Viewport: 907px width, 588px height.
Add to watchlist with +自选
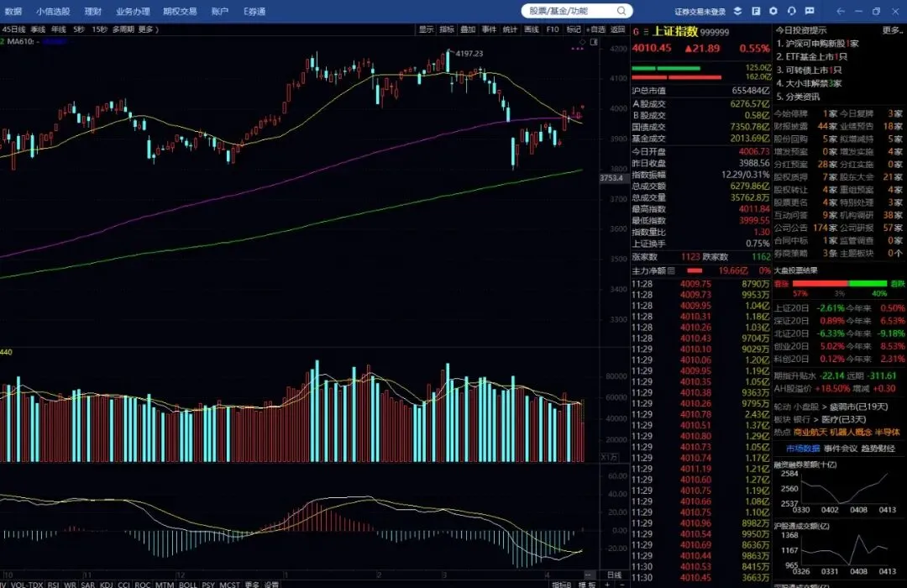click(x=595, y=29)
